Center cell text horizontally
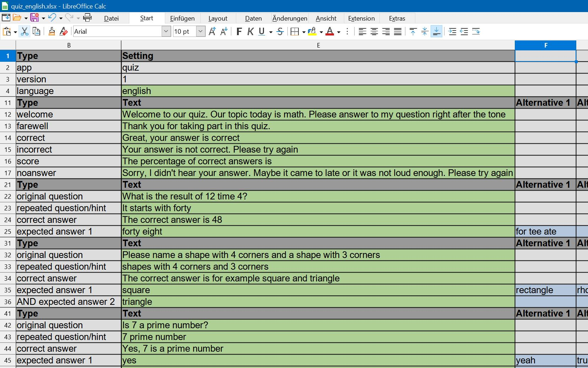This screenshot has width=588, height=368. 374,32
